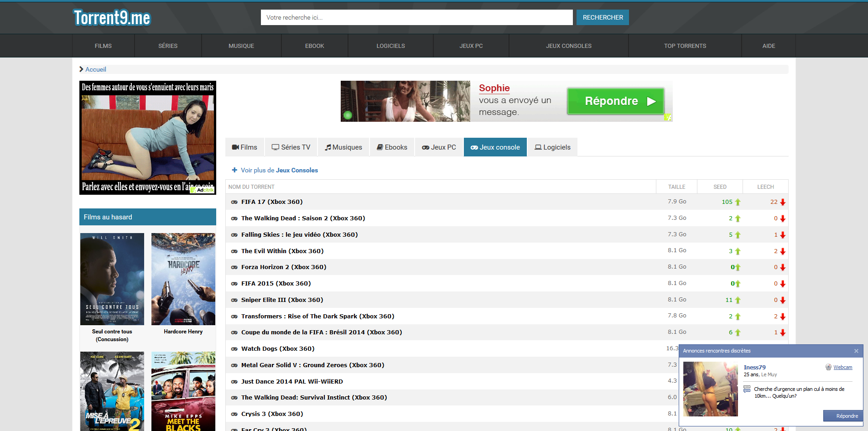Select the Jeux console tab
The image size is (868, 431).
(x=495, y=147)
